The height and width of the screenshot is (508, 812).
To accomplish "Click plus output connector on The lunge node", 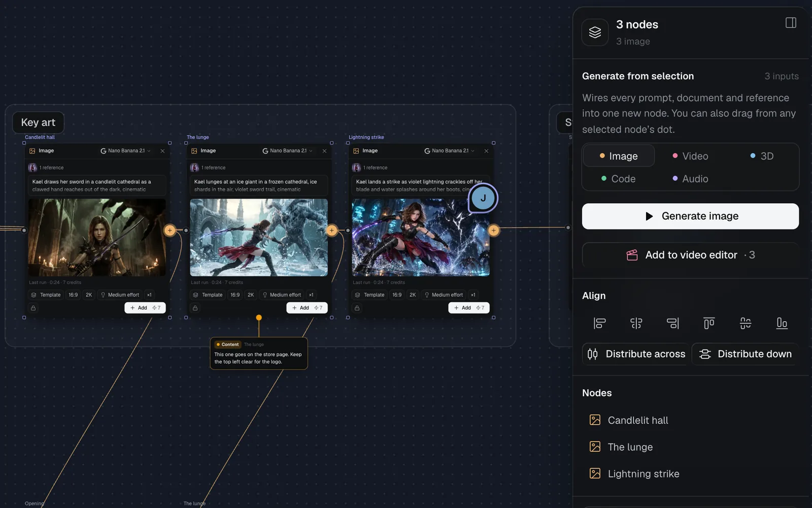I will pos(331,230).
